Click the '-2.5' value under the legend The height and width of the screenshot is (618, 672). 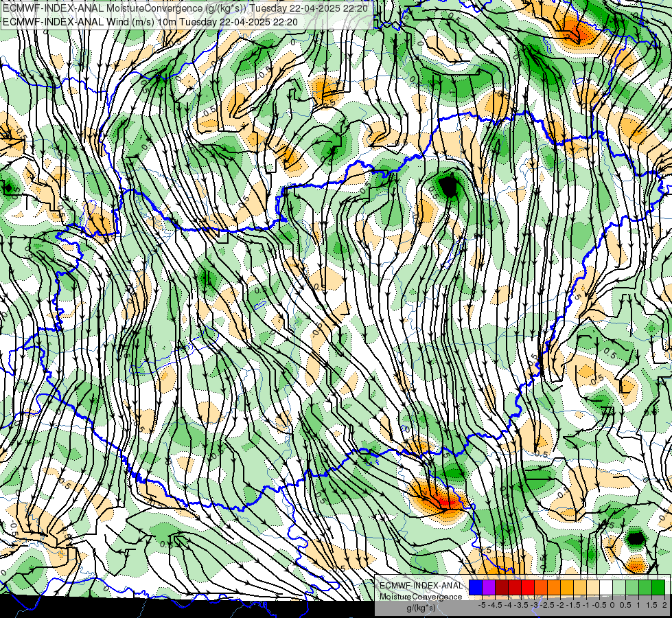click(x=547, y=605)
